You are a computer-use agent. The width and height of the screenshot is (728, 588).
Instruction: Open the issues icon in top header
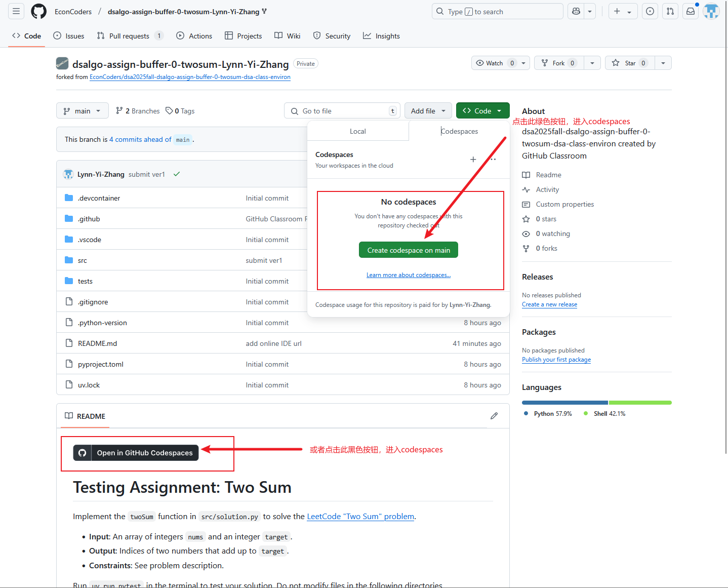tap(650, 11)
